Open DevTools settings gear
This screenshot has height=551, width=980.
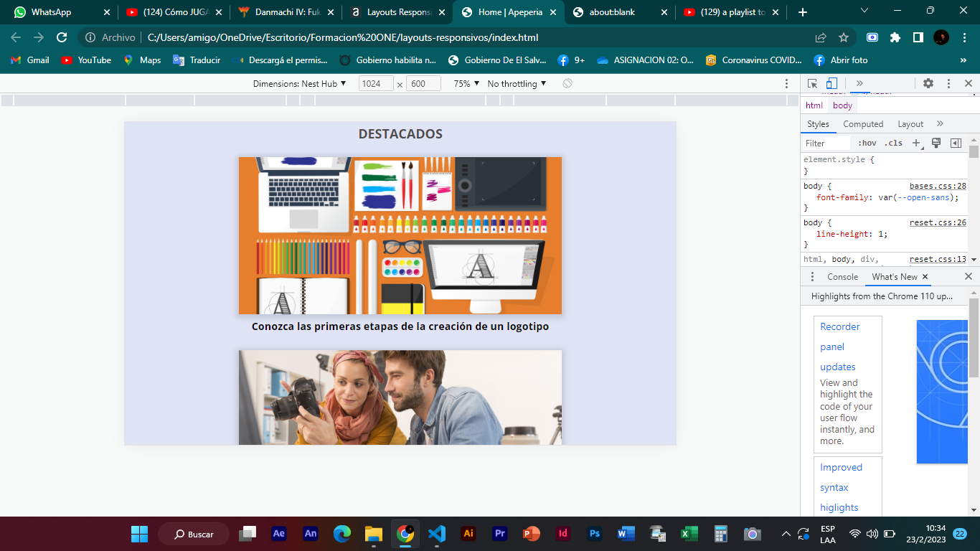[928, 83]
